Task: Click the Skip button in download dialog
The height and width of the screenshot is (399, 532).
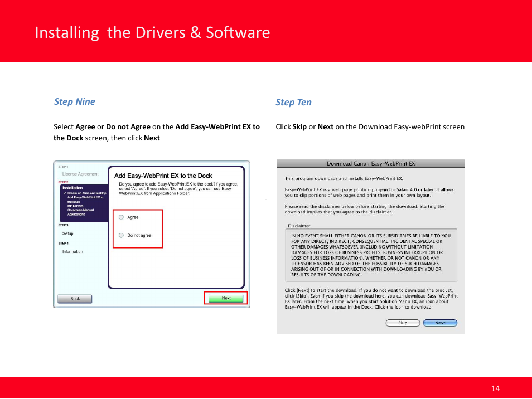Action: click(403, 323)
